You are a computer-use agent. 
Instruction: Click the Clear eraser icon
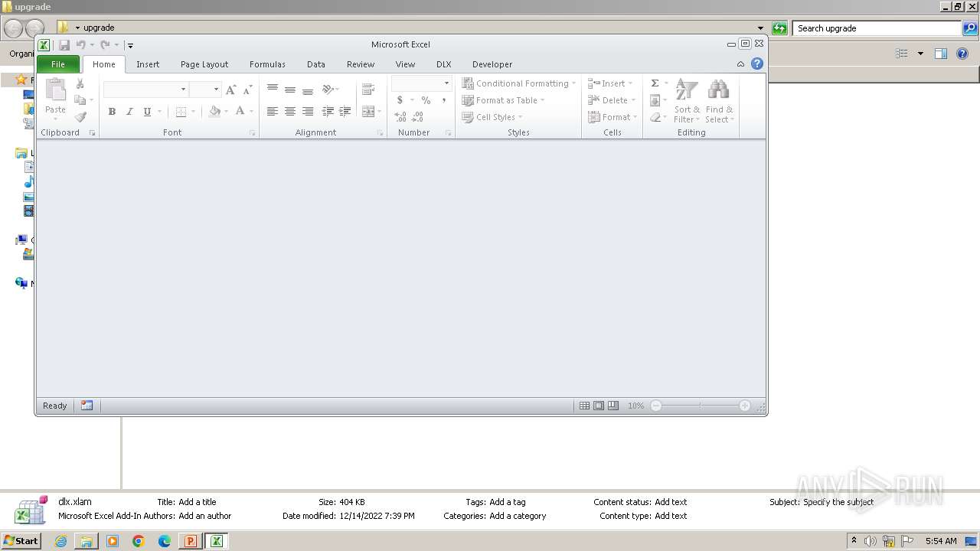click(655, 117)
